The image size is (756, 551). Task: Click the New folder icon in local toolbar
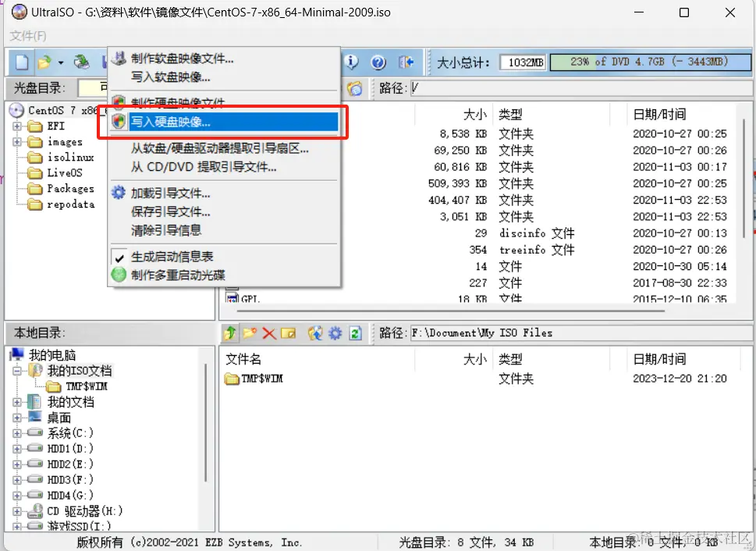pyautogui.click(x=250, y=333)
